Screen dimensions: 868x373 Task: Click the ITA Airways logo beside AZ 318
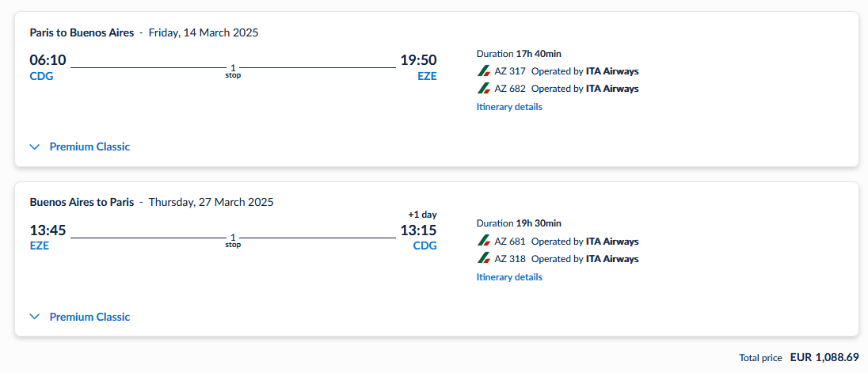pos(484,259)
